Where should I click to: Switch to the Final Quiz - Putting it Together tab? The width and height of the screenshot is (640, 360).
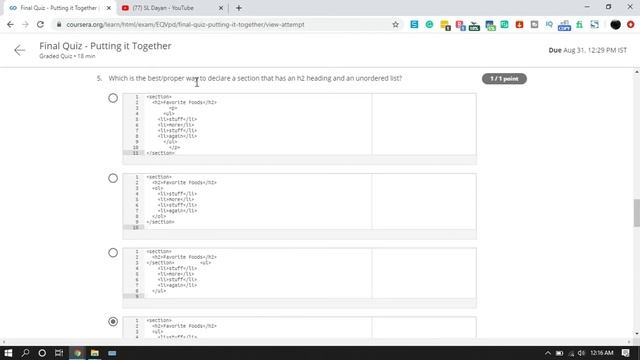[60, 8]
